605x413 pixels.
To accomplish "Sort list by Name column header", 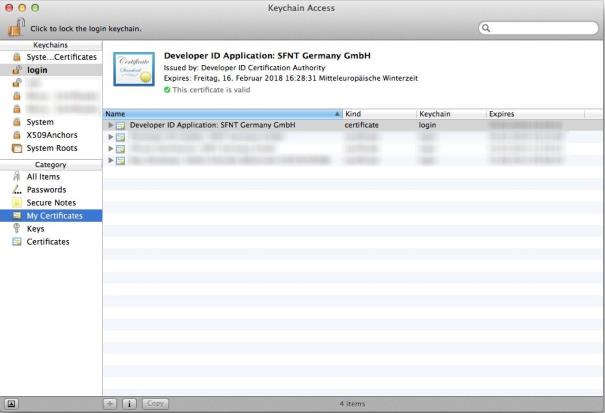I will point(223,114).
